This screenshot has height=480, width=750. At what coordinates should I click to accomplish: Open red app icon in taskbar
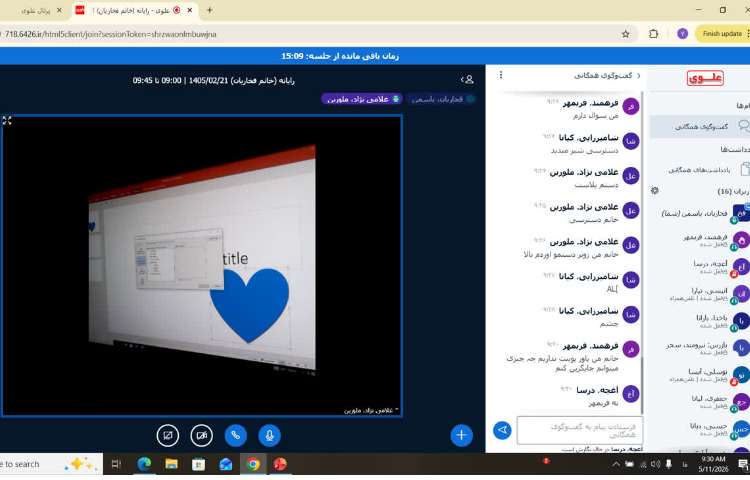coord(280,464)
